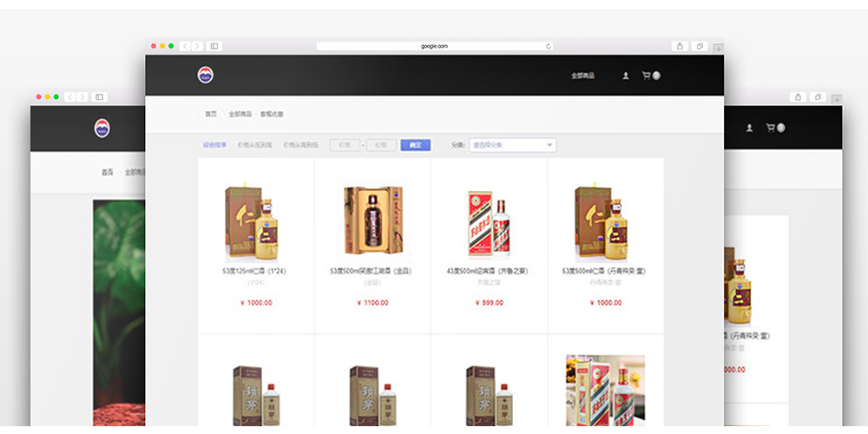868x434 pixels.
Task: Confirm price filter with blue 确定 button
Action: (415, 145)
